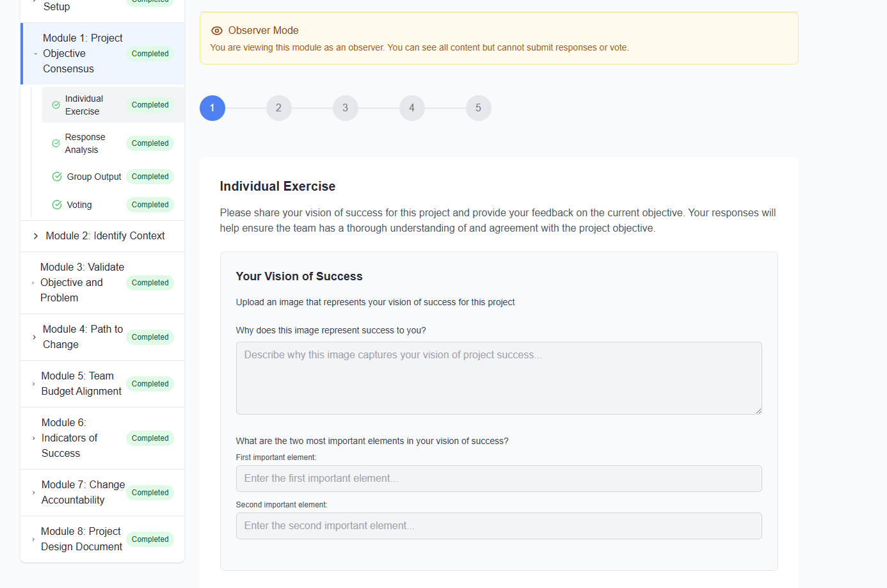Click the Observer Mode eye icon
The image size is (887, 588).
point(216,30)
